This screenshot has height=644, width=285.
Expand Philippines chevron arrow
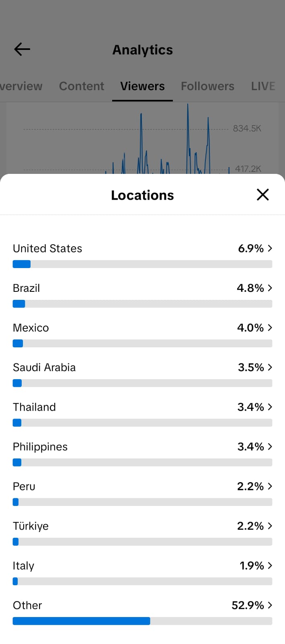coord(270,447)
